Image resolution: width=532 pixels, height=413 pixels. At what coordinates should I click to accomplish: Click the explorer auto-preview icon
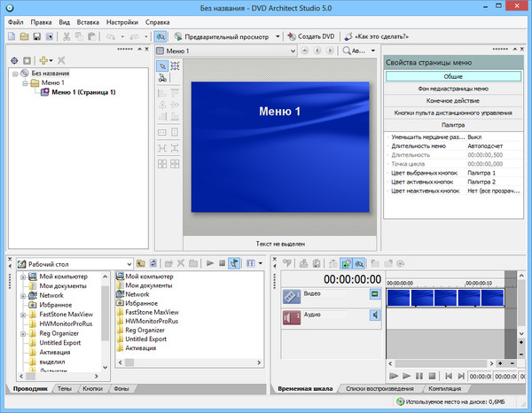coord(234,263)
